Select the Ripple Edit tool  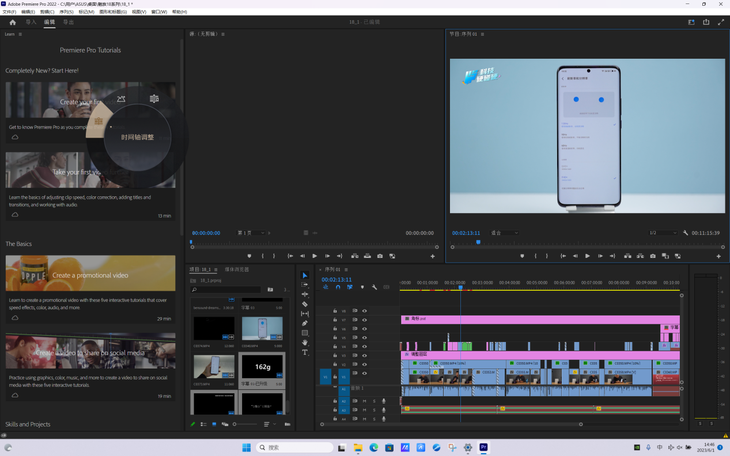(x=305, y=294)
